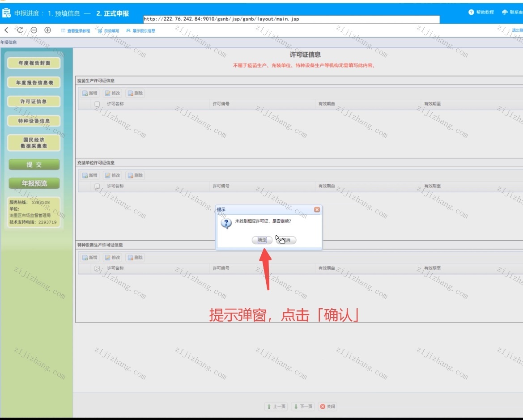
Task: Tick the select-all checkbox in 充装单位许可证信息
Action: [97, 186]
